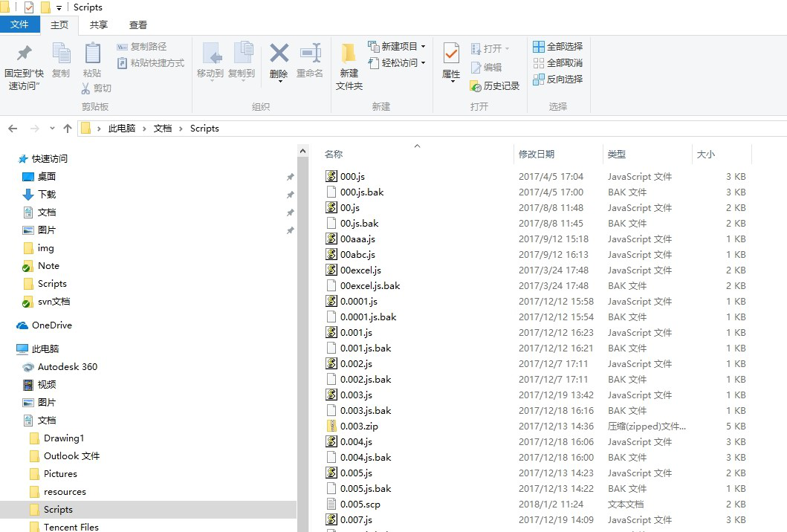Sort by Date Modified (修改日期) column
This screenshot has height=532, width=787.
click(x=537, y=154)
